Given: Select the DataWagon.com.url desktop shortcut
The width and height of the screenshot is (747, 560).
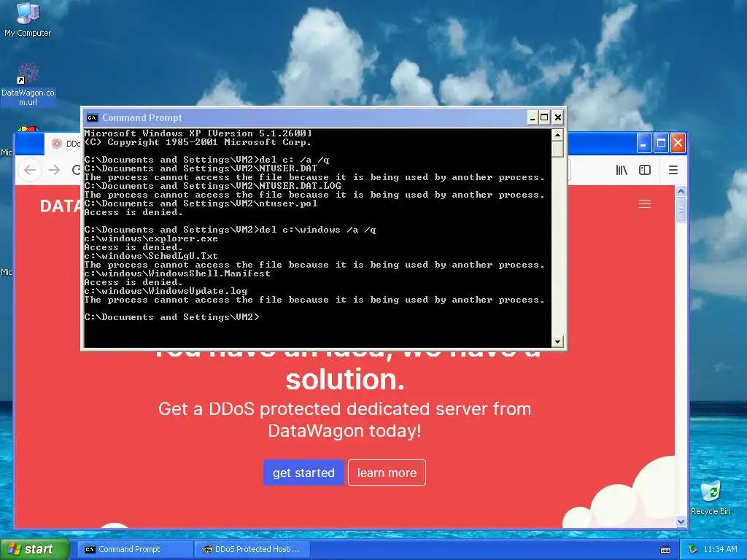Looking at the screenshot, I should [x=28, y=85].
